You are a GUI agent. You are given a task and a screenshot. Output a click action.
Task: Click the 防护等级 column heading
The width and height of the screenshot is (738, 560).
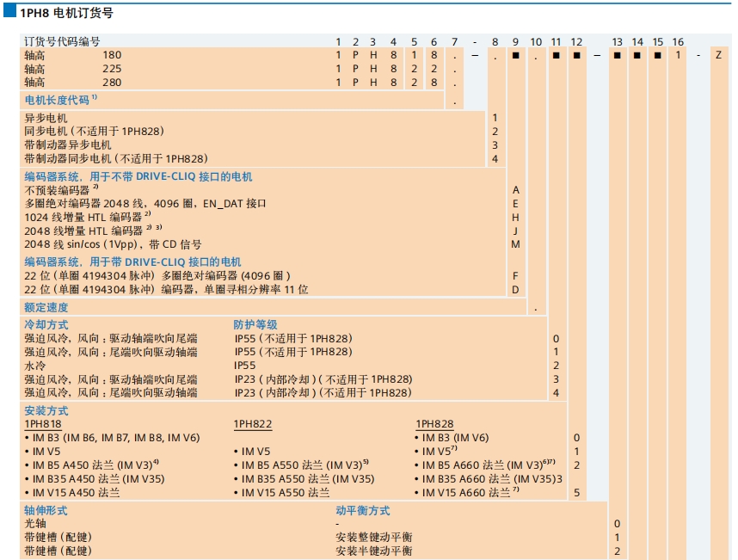[255, 325]
